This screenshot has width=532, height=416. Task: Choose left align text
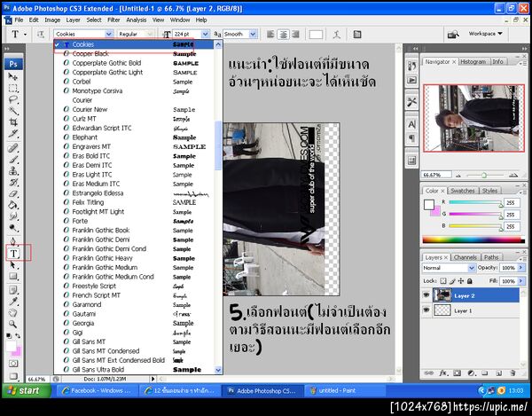(270, 35)
